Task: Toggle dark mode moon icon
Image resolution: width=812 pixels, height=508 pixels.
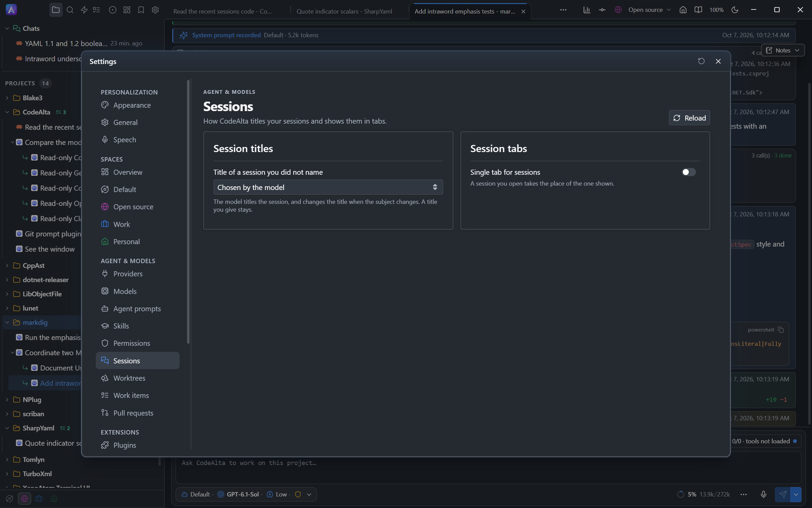Action: [x=735, y=10]
